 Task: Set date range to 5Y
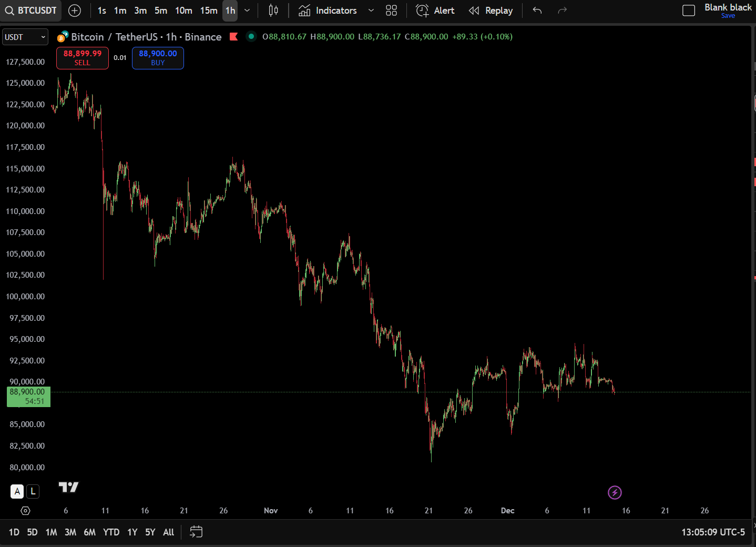150,532
